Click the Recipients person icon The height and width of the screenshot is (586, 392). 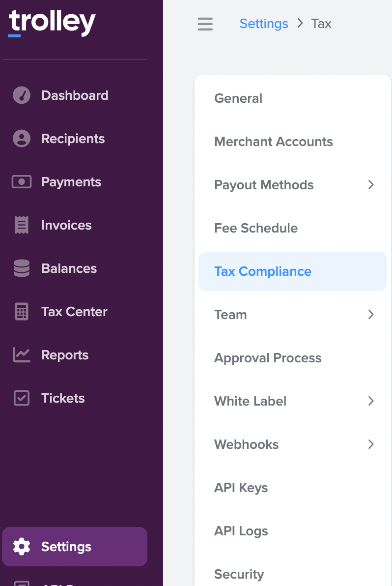coord(22,139)
